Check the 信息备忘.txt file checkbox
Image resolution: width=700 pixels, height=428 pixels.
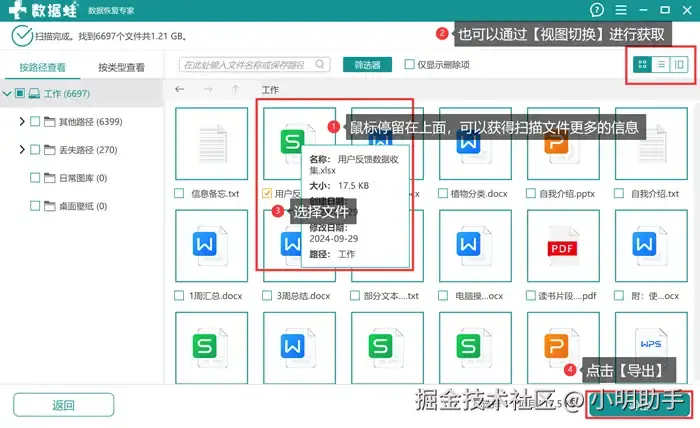pyautogui.click(x=179, y=193)
